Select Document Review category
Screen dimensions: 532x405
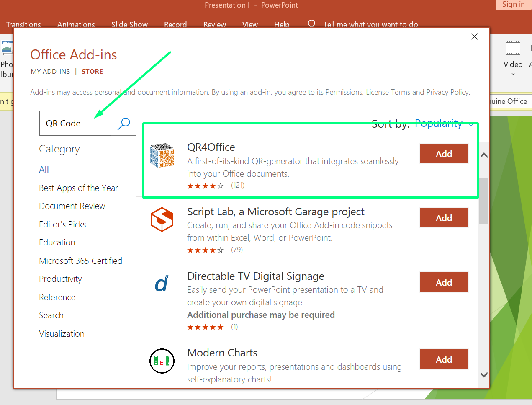tap(72, 206)
